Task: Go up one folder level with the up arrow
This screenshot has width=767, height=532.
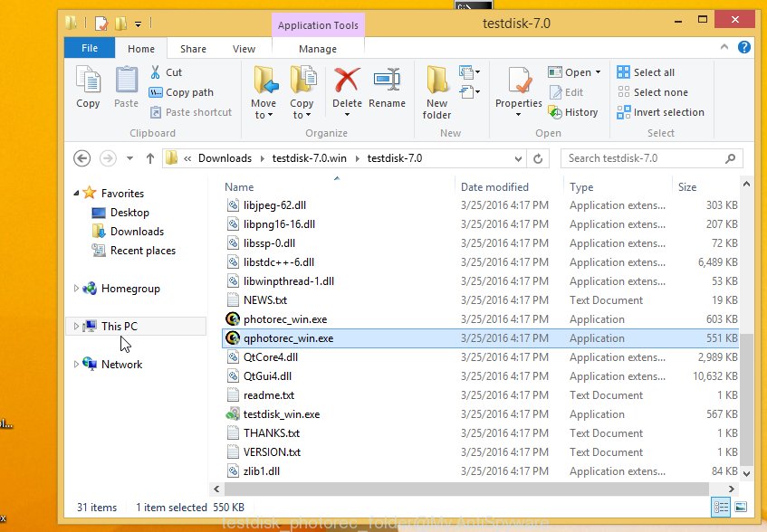Action: tap(149, 158)
